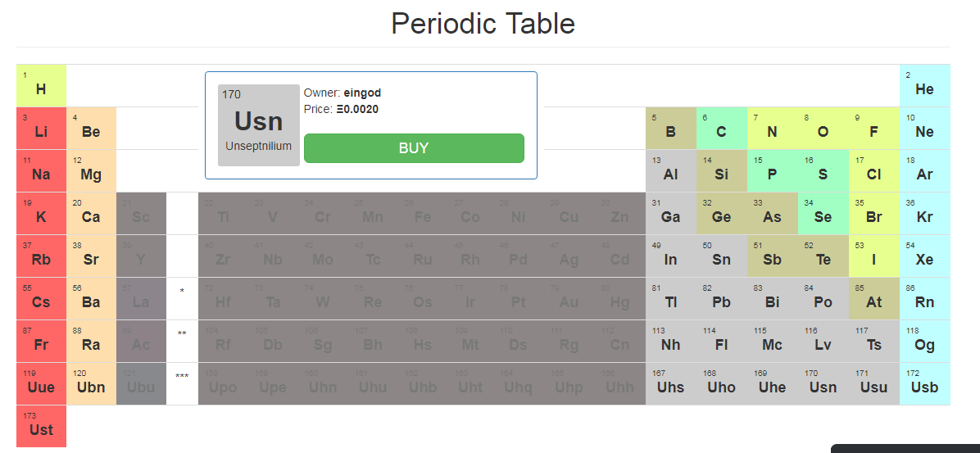Select the Xenon (Xe) element tile

pyautogui.click(x=924, y=256)
